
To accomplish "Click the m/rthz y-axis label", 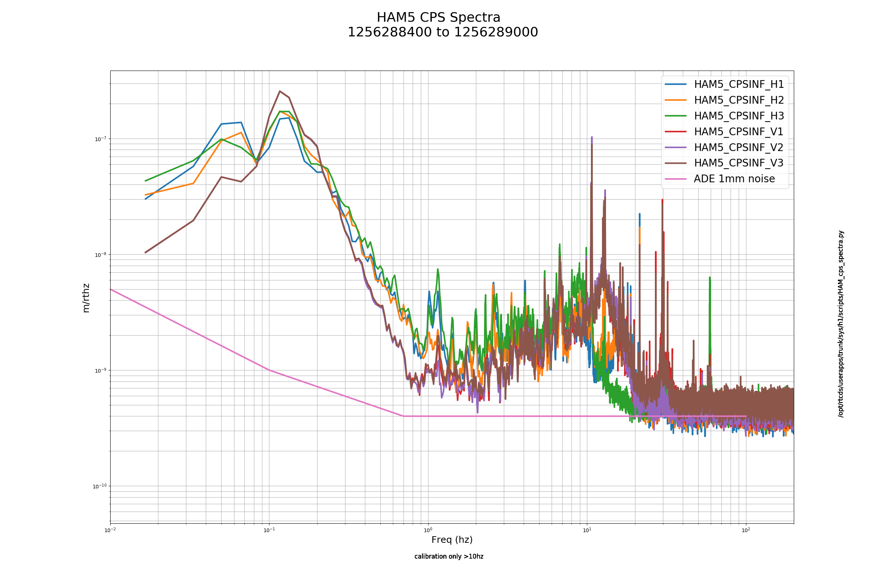I will [x=86, y=298].
